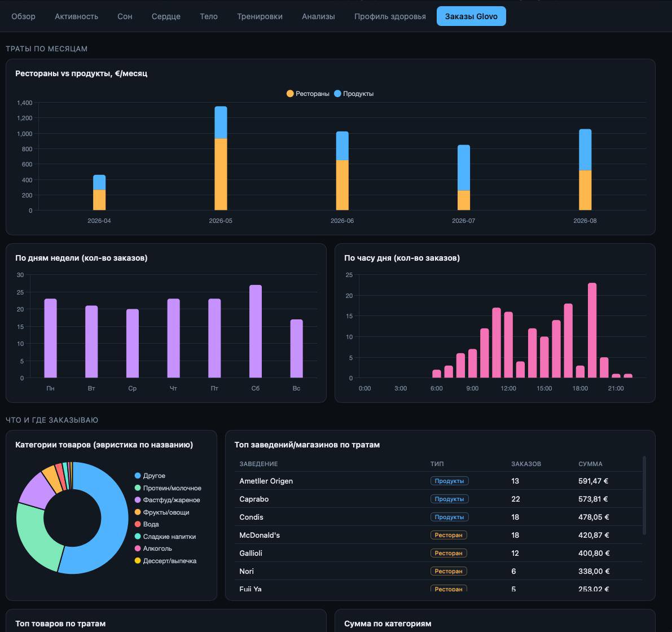Toggle Протеин/молочное legend item

coord(168,488)
